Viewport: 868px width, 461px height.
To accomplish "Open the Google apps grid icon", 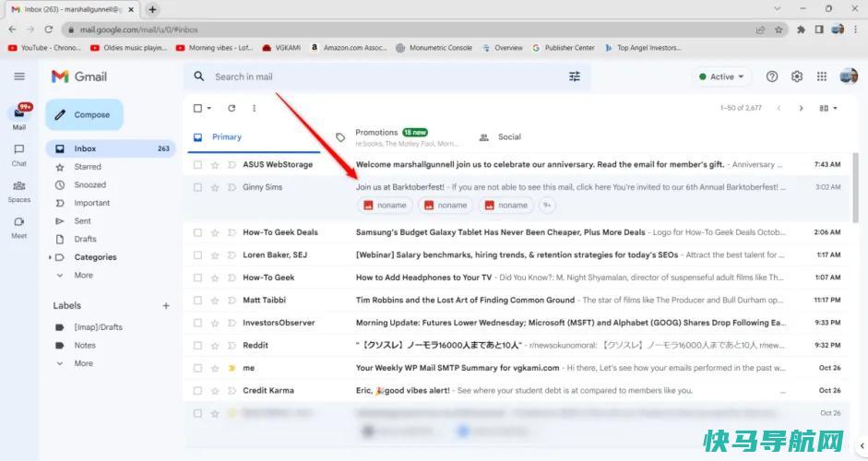I will click(822, 77).
